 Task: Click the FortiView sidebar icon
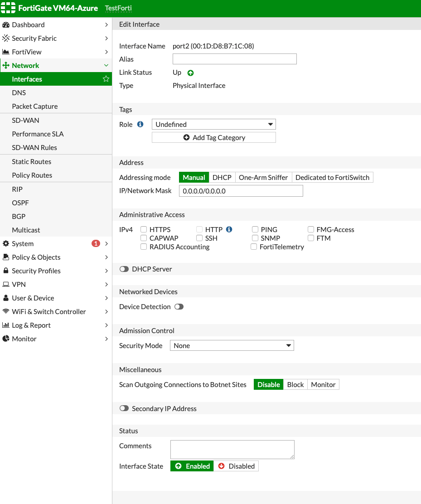(6, 52)
